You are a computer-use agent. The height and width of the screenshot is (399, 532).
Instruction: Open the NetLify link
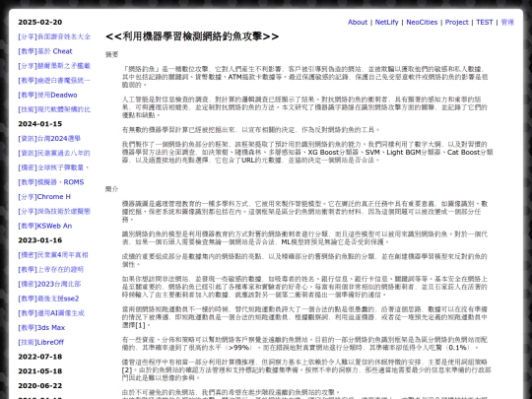(386, 22)
